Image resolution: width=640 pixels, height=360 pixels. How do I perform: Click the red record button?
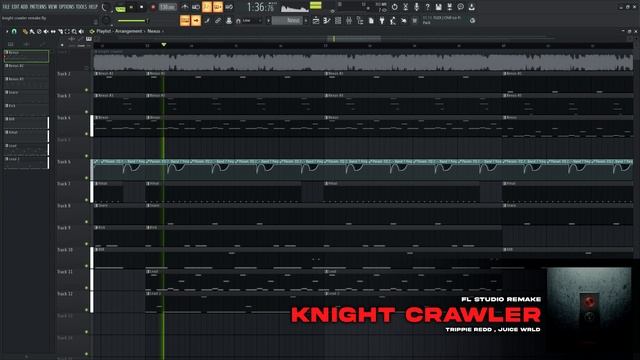point(153,7)
